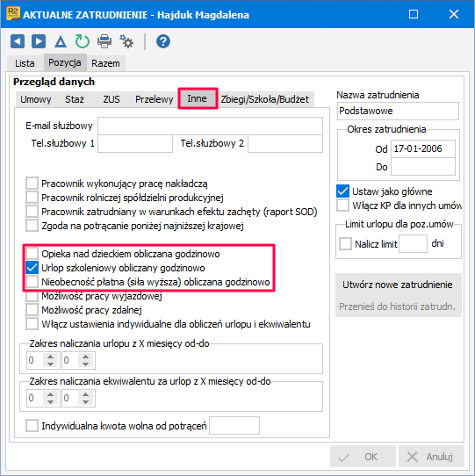Cancel with the Anuluj button

(432, 457)
